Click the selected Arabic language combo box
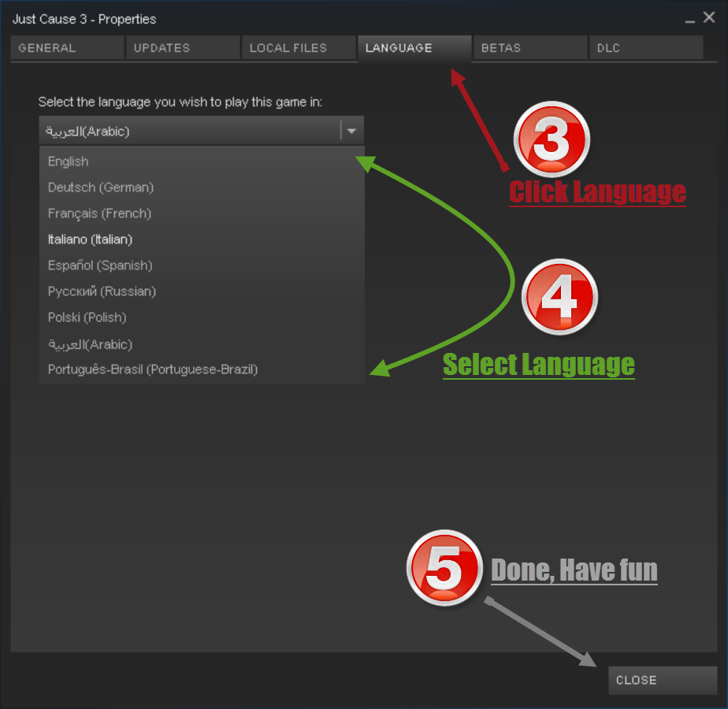 [x=201, y=131]
